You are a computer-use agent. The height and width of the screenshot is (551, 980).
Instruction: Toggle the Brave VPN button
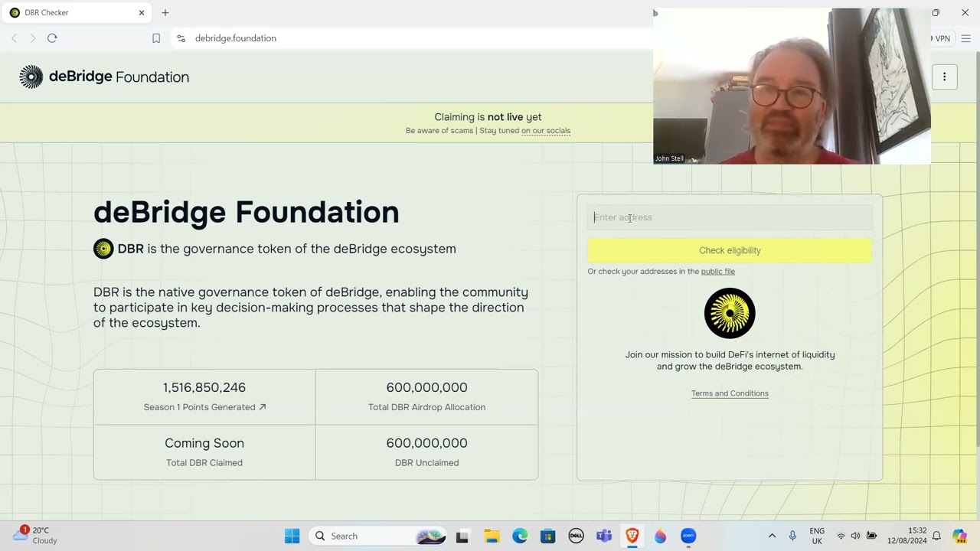[x=941, y=38]
